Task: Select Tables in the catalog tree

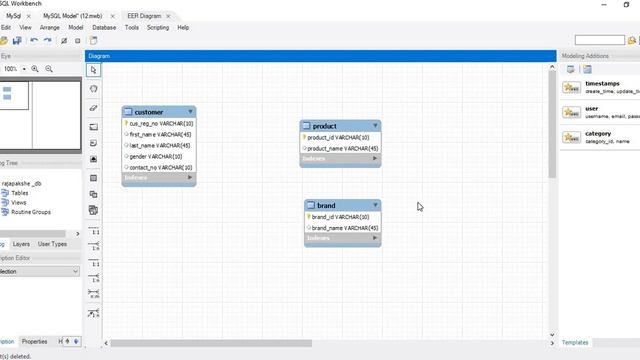Action: (20, 193)
